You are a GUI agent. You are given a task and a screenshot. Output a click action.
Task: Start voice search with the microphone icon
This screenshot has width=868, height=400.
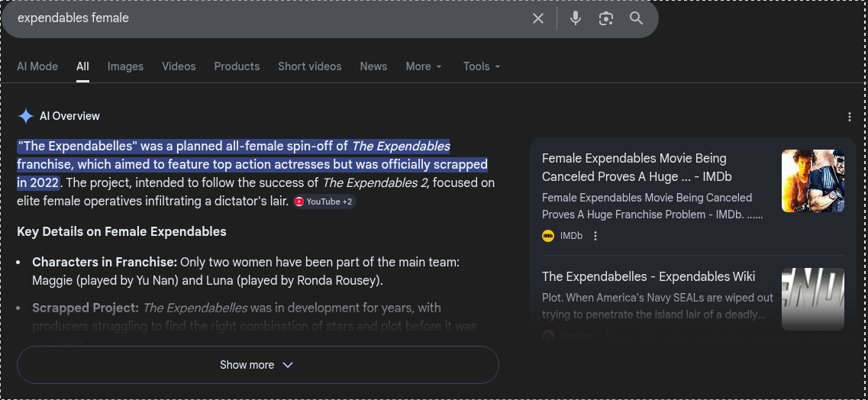[576, 18]
